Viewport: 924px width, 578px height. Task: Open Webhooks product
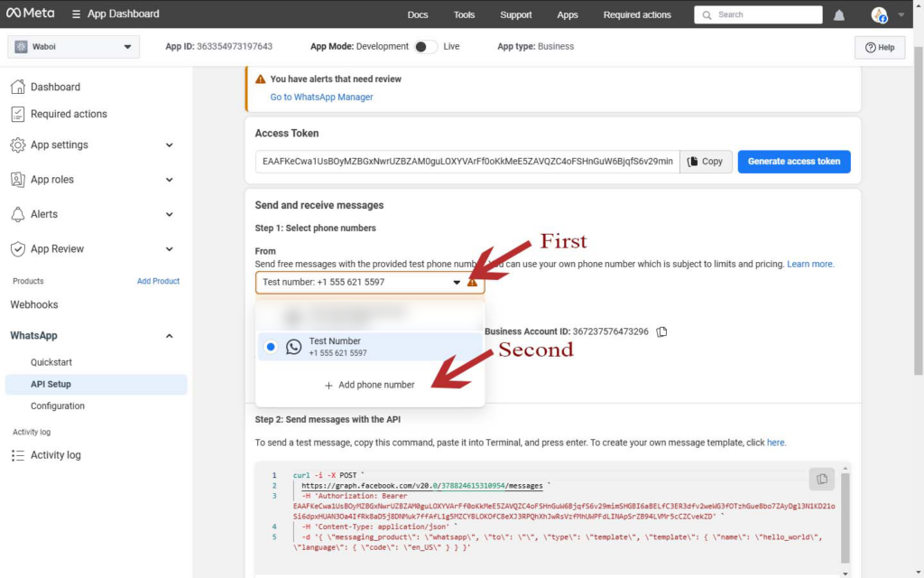(34, 305)
